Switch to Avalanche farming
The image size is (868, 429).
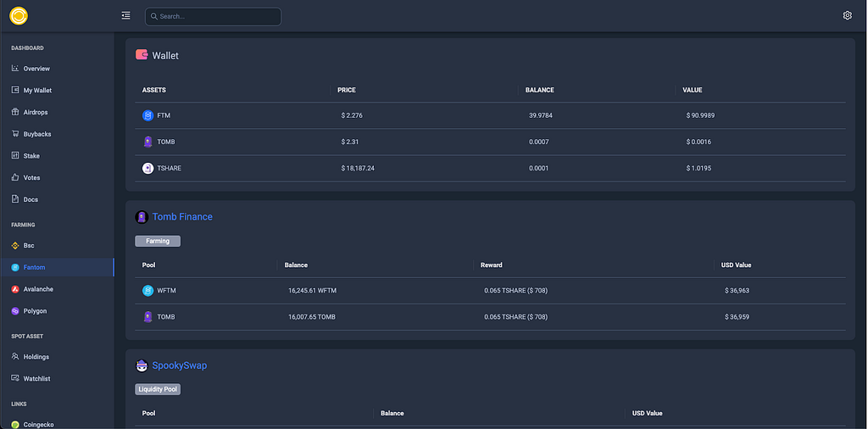tap(38, 289)
